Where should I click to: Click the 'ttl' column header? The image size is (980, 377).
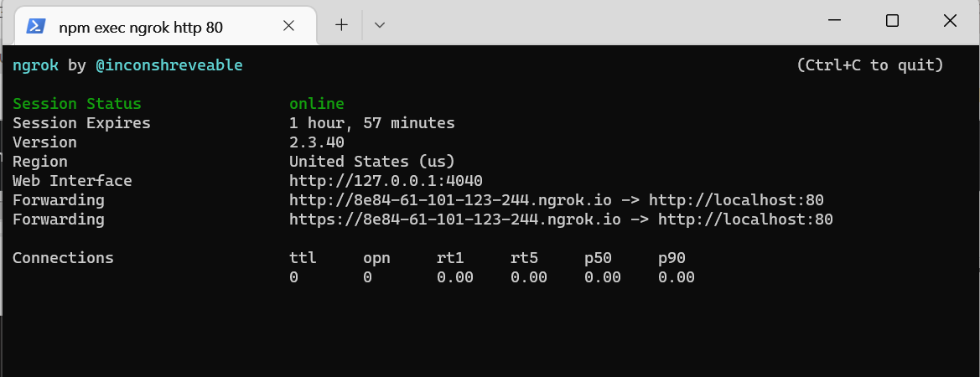[303, 258]
